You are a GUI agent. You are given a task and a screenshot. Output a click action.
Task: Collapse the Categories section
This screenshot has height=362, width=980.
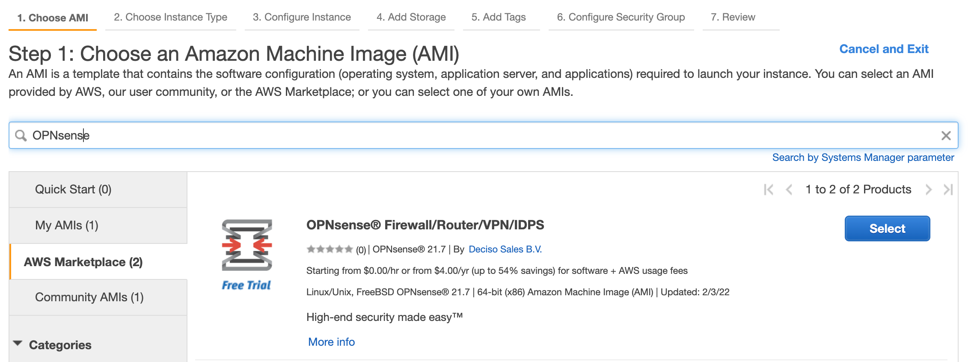[18, 344]
